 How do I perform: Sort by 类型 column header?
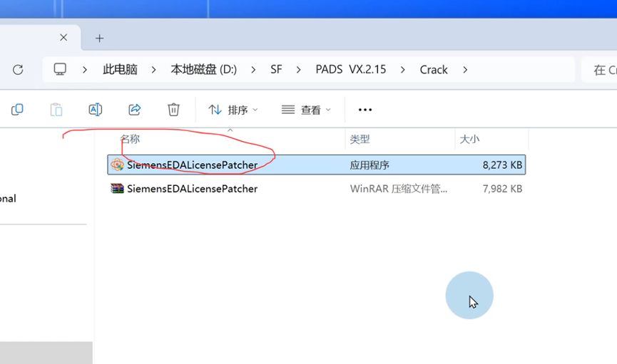point(360,139)
